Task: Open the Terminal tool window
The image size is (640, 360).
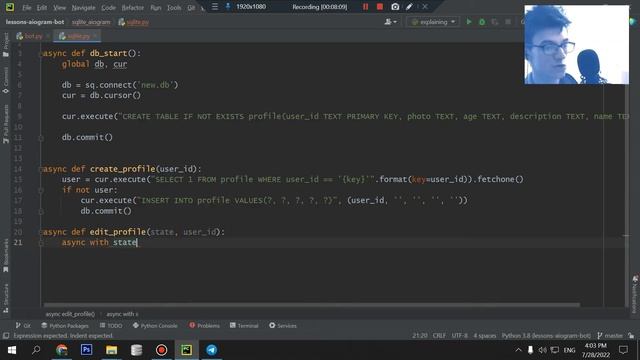Action: point(244,326)
